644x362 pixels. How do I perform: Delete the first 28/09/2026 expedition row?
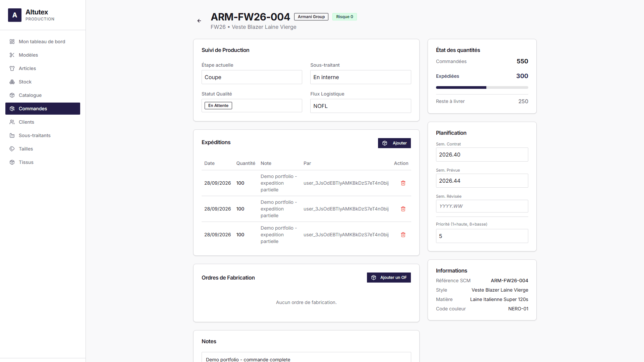pos(403,183)
